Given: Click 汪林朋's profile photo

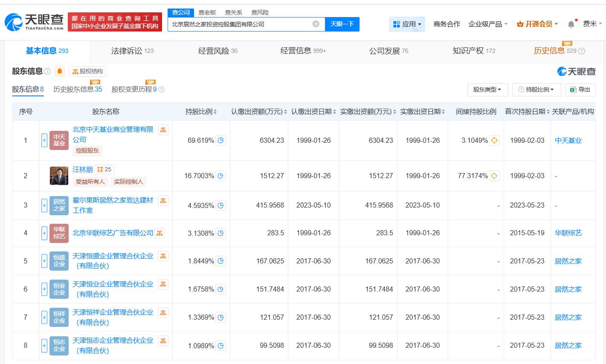Looking at the screenshot, I should click(x=58, y=175).
